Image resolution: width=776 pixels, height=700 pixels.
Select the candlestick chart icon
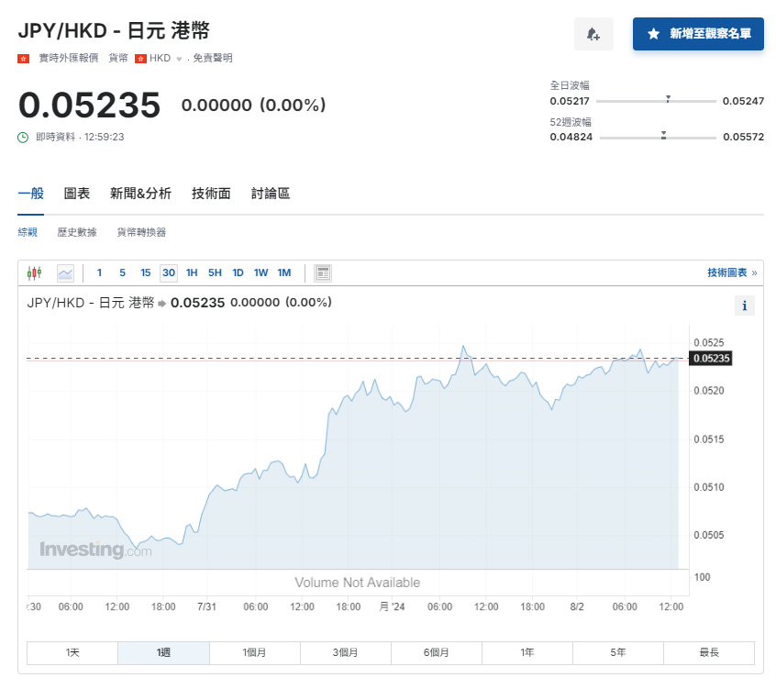point(35,272)
